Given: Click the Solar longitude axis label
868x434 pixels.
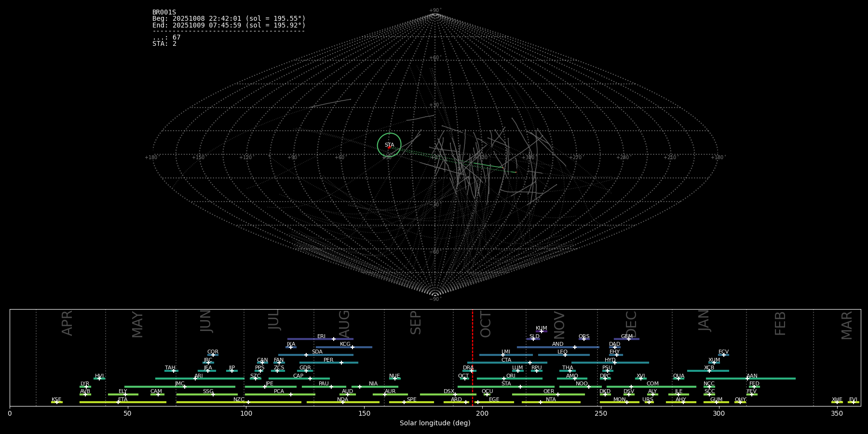Looking at the screenshot, I should tap(435, 423).
